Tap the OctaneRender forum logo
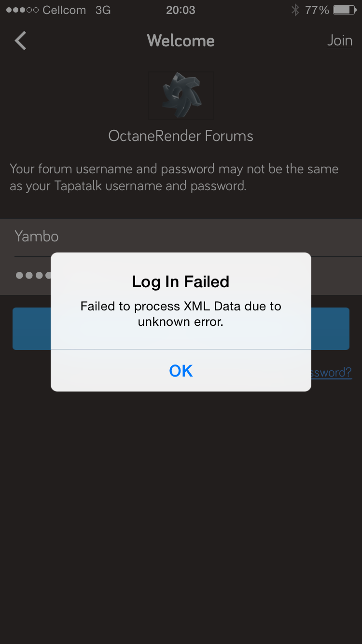Screen dimensions: 362x644 point(181,95)
